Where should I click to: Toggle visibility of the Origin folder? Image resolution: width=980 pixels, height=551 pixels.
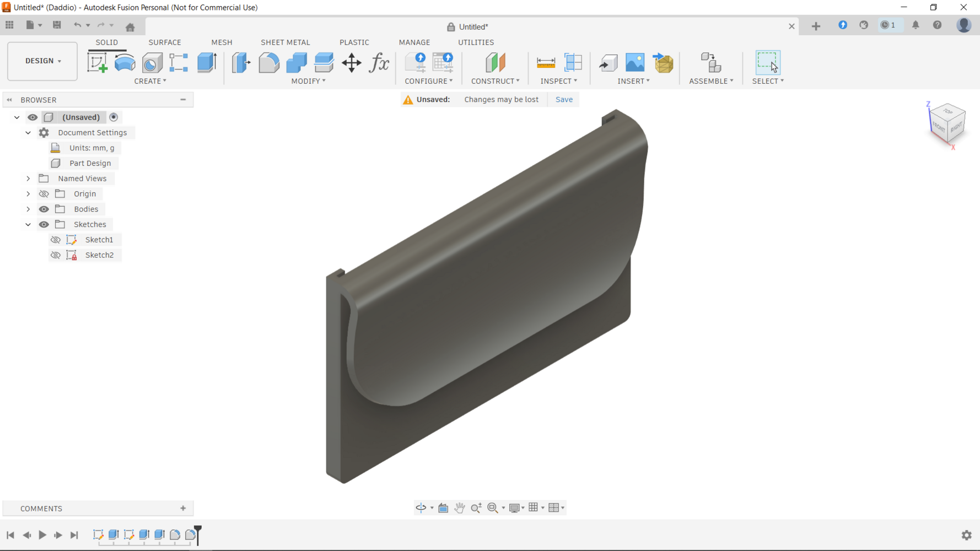click(44, 194)
